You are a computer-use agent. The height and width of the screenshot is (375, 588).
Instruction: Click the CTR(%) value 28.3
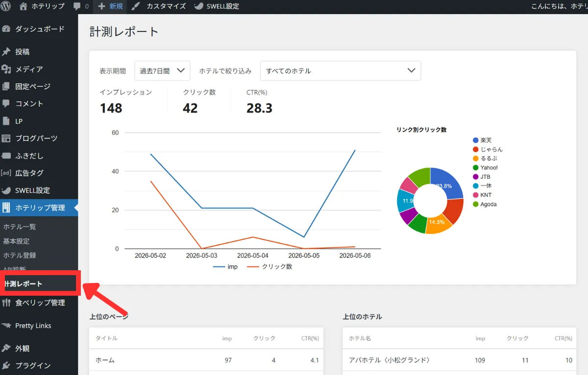point(259,108)
